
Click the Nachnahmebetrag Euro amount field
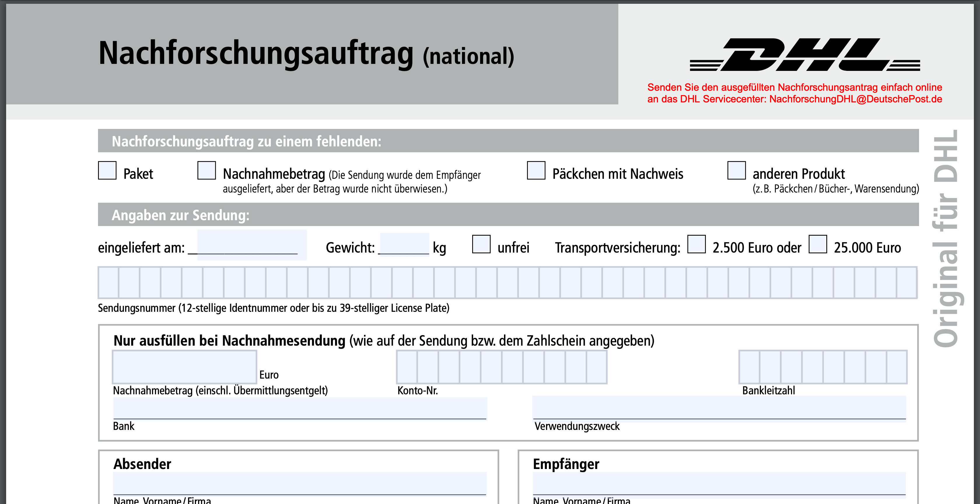185,367
